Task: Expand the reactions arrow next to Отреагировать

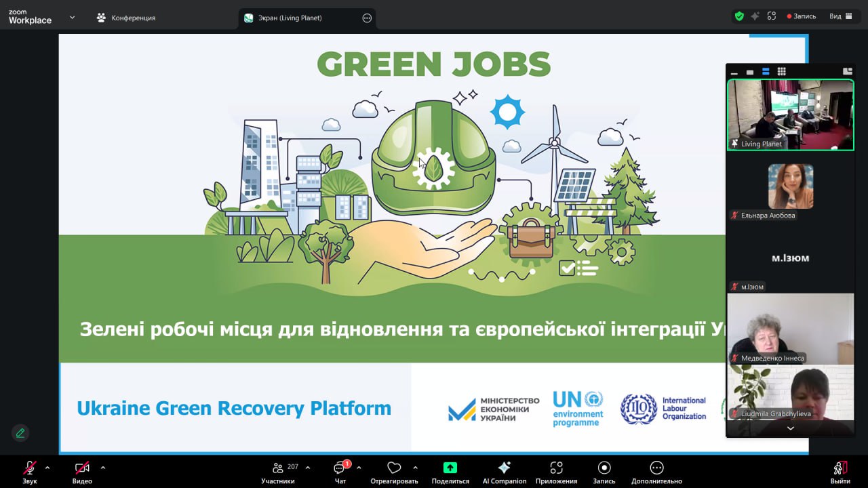Action: [x=415, y=468]
